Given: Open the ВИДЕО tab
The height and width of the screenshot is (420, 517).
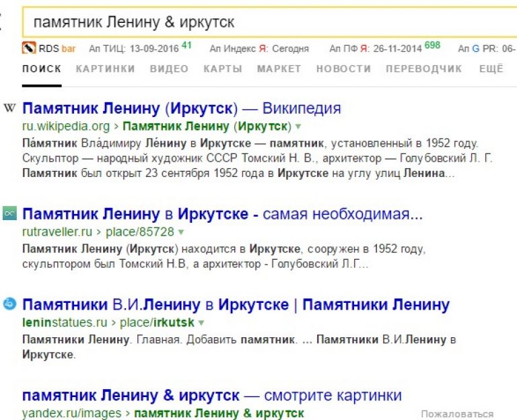Looking at the screenshot, I should pos(169,69).
